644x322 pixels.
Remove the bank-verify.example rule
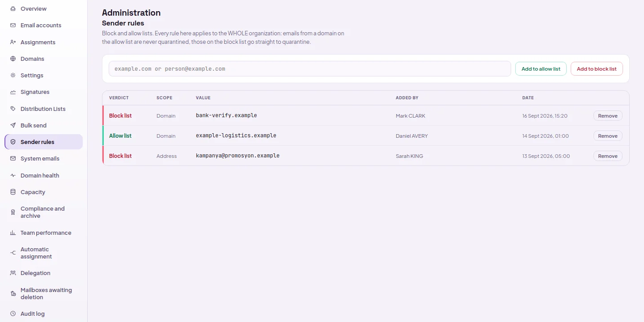pyautogui.click(x=608, y=116)
